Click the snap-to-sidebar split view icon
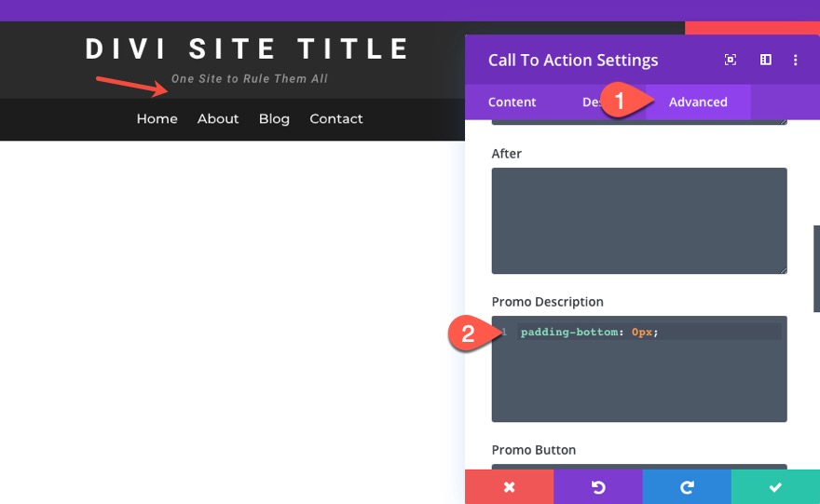This screenshot has height=504, width=820. tap(765, 60)
